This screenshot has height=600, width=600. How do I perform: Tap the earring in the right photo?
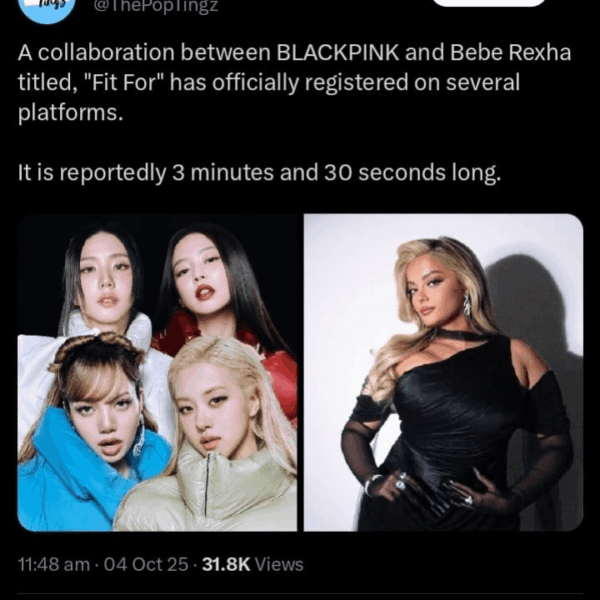point(467,305)
